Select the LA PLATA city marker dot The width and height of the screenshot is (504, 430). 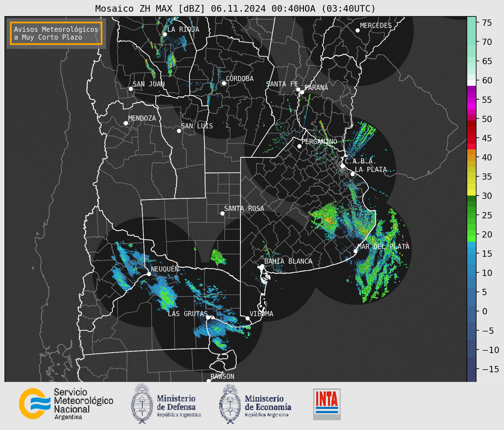[x=353, y=174]
